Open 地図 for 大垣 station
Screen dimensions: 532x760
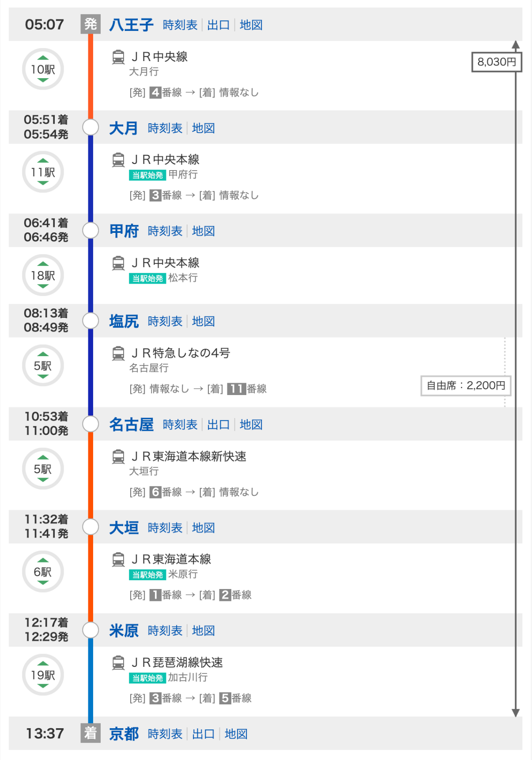tap(204, 528)
